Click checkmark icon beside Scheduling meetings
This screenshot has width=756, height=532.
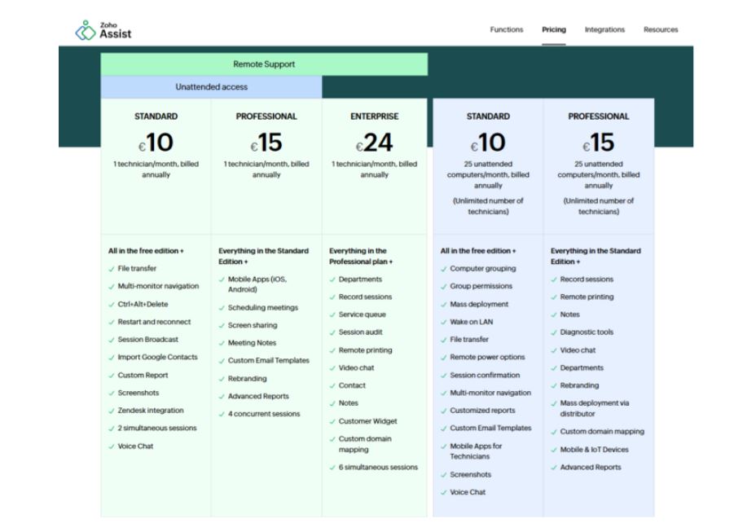pyautogui.click(x=222, y=308)
